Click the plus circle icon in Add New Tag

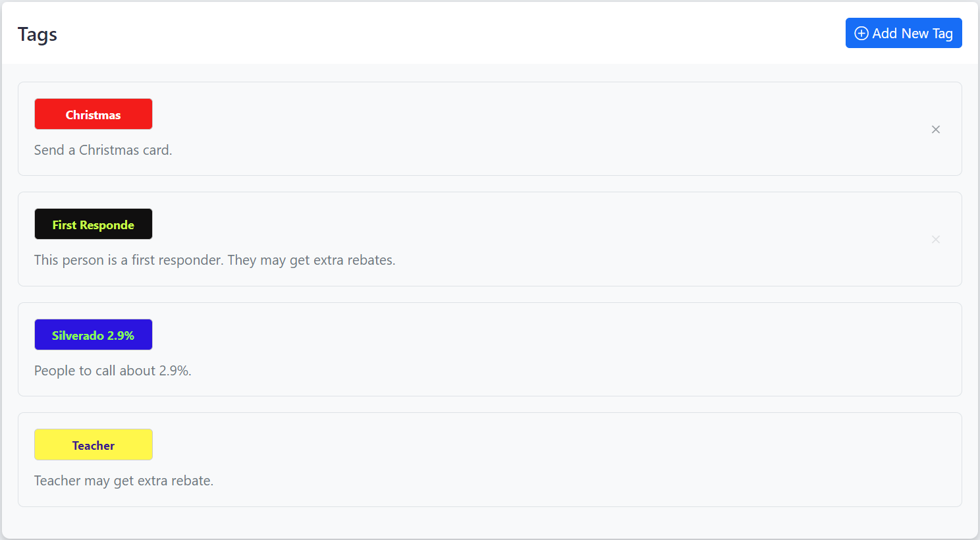[861, 34]
